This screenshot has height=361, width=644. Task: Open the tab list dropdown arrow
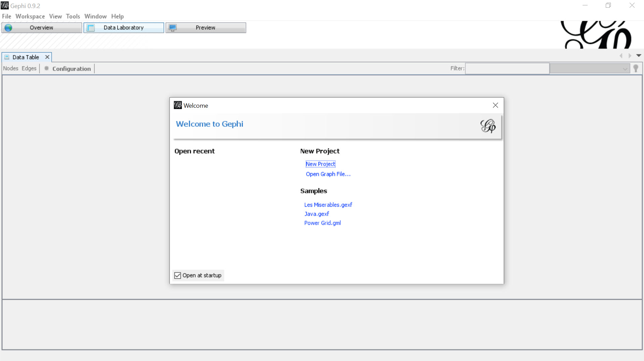click(639, 55)
